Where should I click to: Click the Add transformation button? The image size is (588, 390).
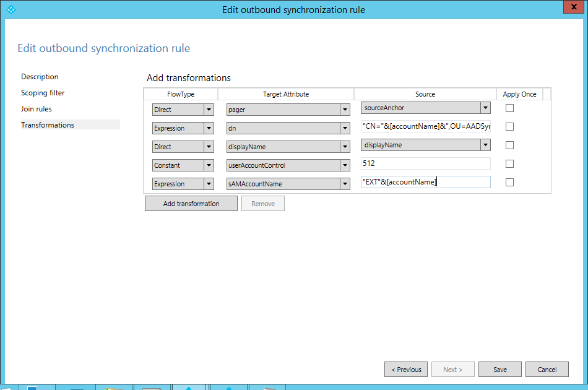(x=191, y=204)
